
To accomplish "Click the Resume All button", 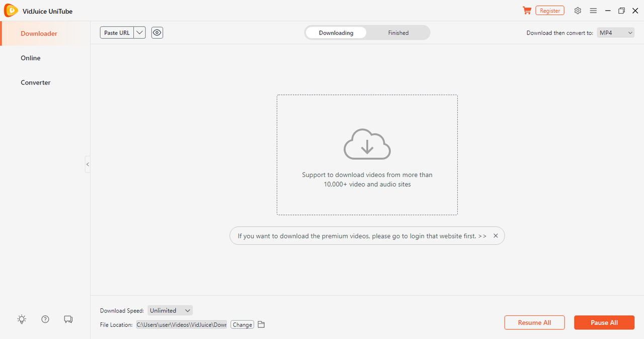I will [x=534, y=322].
